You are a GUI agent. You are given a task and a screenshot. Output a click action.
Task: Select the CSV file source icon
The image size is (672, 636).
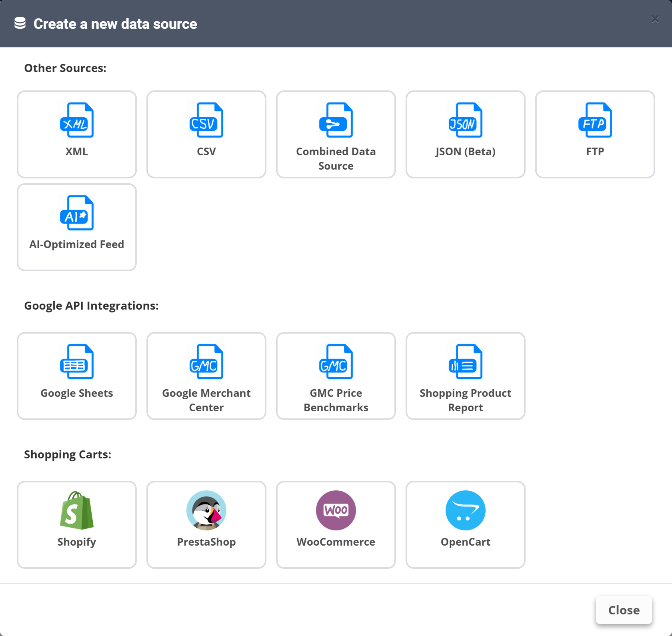[206, 120]
